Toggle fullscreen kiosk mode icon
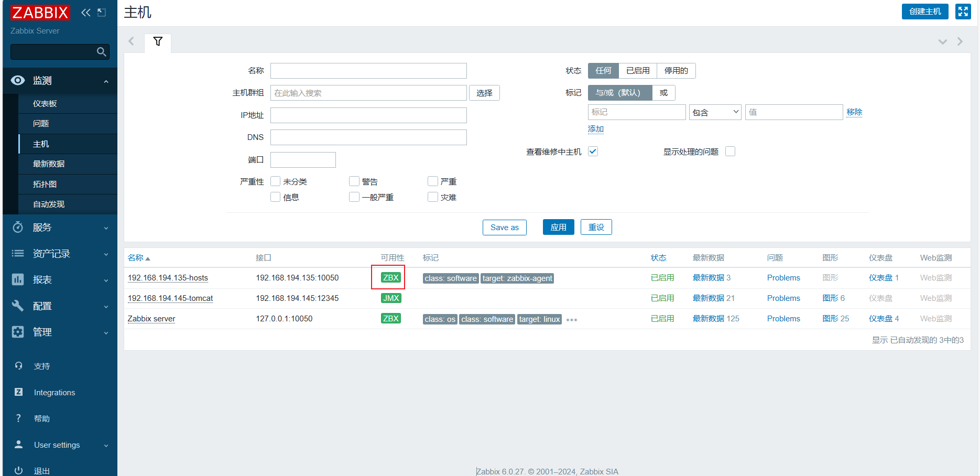The image size is (980, 476). [963, 12]
